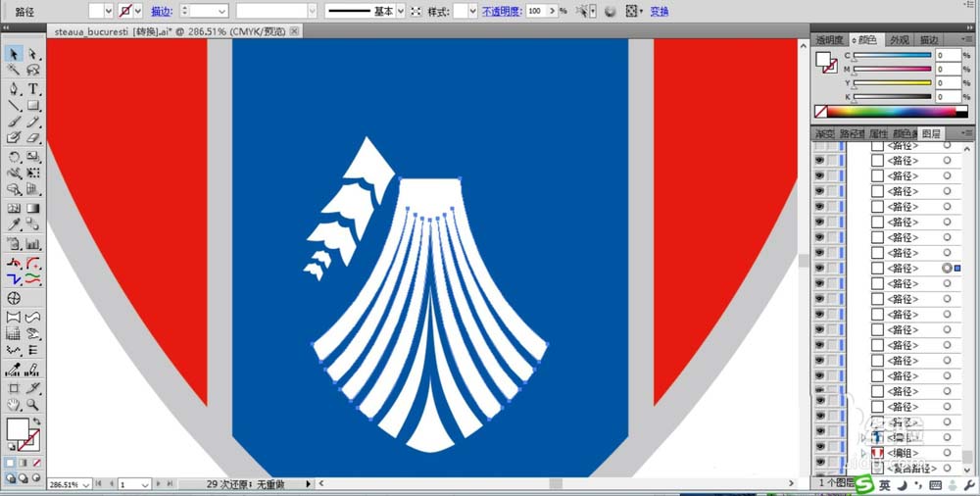This screenshot has width=980, height=496.
Task: Select the Selection (black arrow) tool
Action: click(x=15, y=54)
